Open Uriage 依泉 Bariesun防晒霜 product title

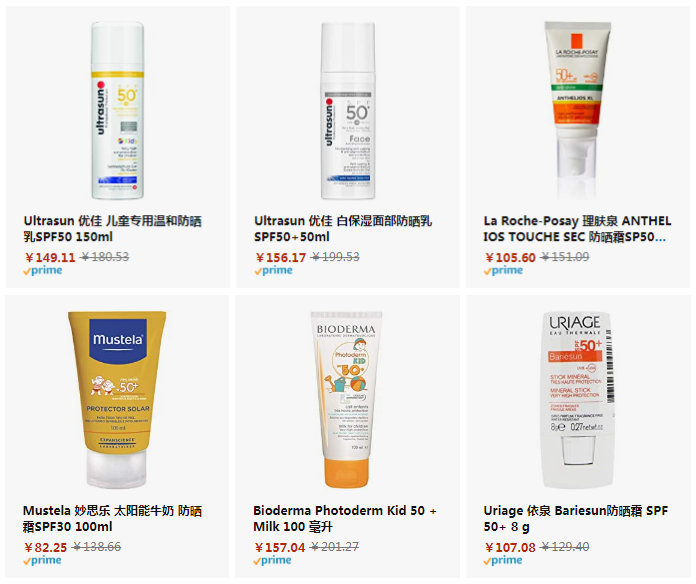tap(576, 518)
